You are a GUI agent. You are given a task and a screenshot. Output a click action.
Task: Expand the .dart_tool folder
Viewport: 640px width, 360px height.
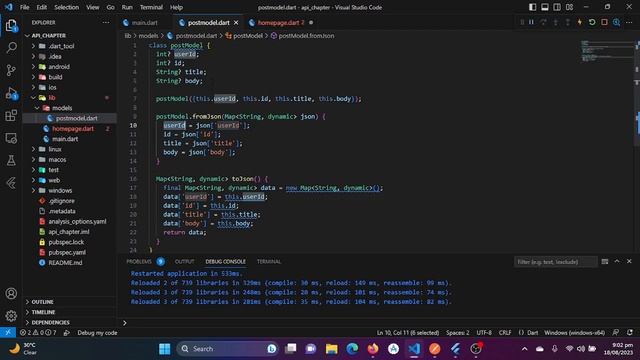pos(61,46)
